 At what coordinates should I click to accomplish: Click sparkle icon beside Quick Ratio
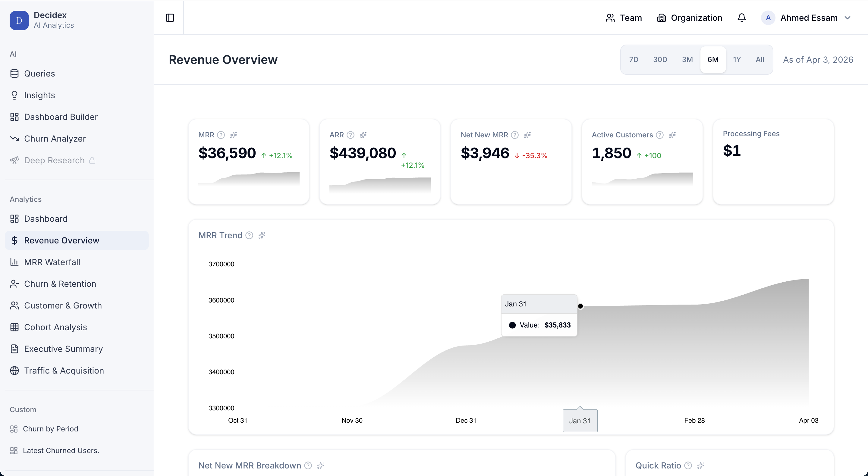(x=700, y=465)
